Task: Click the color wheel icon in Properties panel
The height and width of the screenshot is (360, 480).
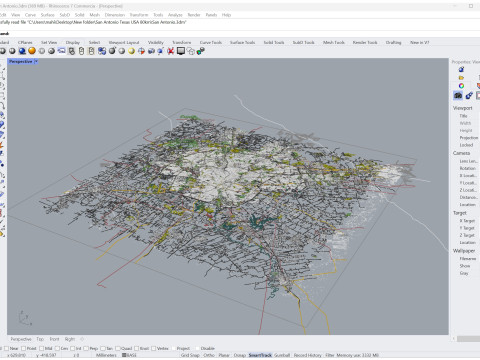Action: tap(461, 86)
